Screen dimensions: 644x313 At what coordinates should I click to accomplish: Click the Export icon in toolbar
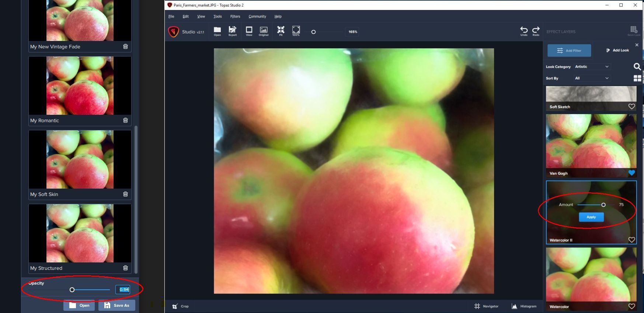[232, 31]
